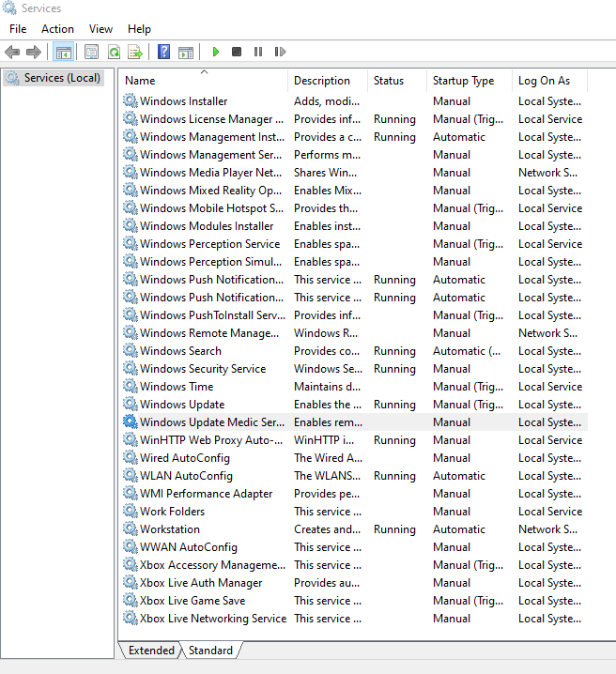
Task: Select Windows Management Ser... service
Action: (355, 154)
